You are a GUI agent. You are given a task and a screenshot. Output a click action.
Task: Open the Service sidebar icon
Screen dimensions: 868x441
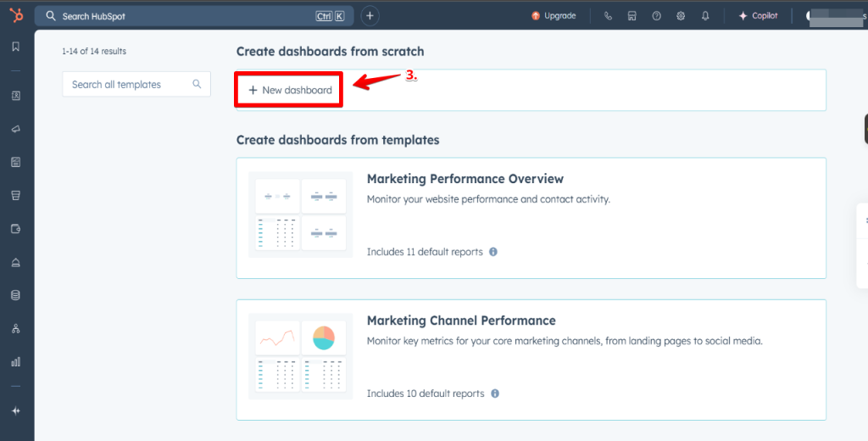[x=15, y=263]
